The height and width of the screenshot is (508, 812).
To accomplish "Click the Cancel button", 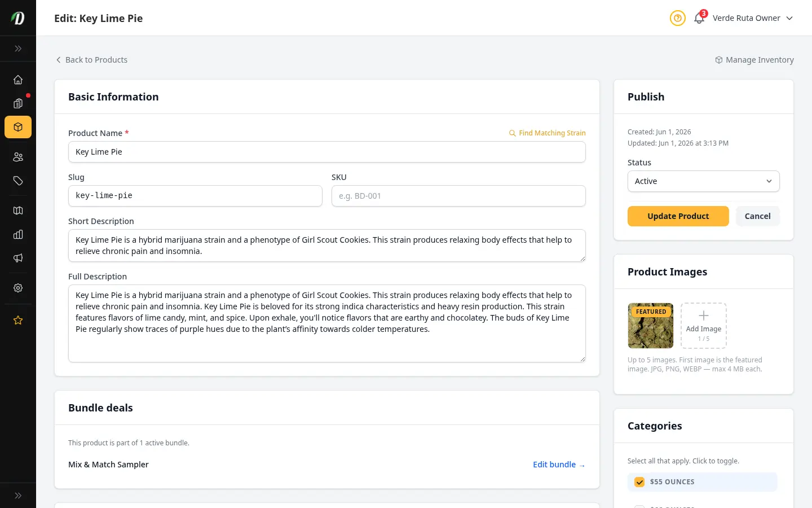I will click(758, 216).
